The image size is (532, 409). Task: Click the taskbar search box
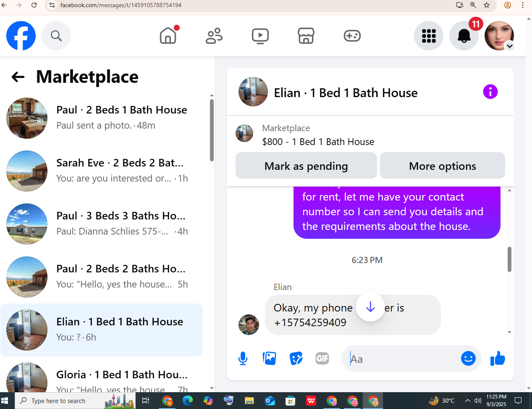pyautogui.click(x=76, y=401)
